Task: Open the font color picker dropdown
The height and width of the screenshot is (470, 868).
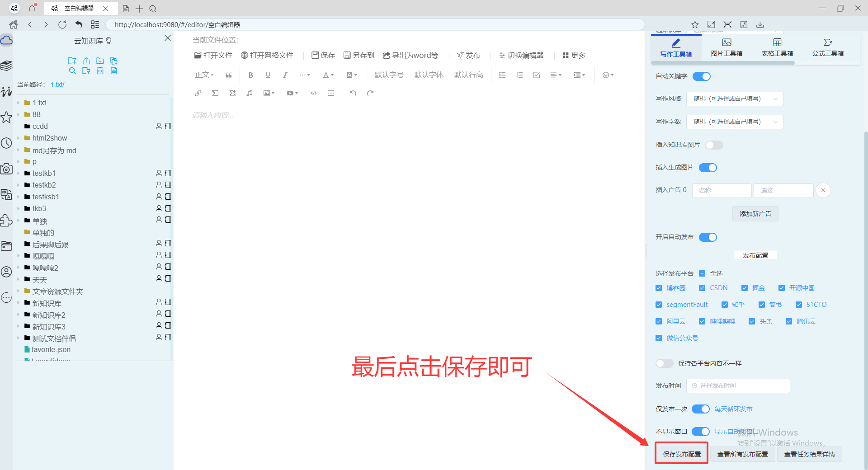Action: pos(328,75)
